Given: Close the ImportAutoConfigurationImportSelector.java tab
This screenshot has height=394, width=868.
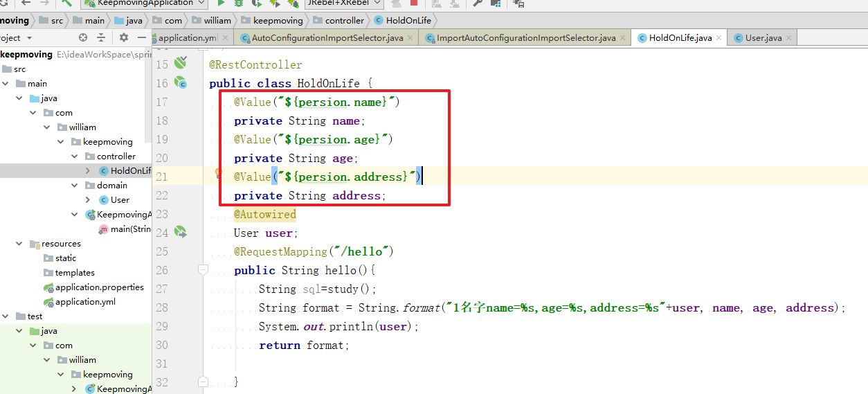Looking at the screenshot, I should [x=624, y=38].
